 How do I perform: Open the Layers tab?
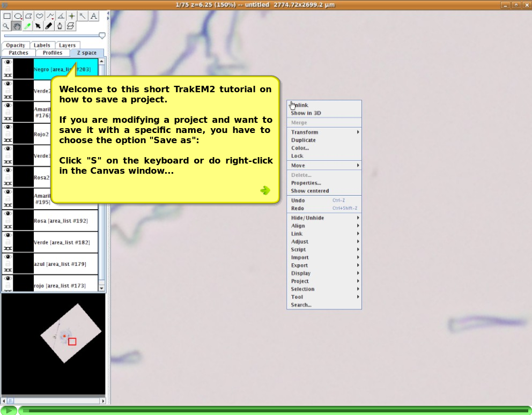67,45
